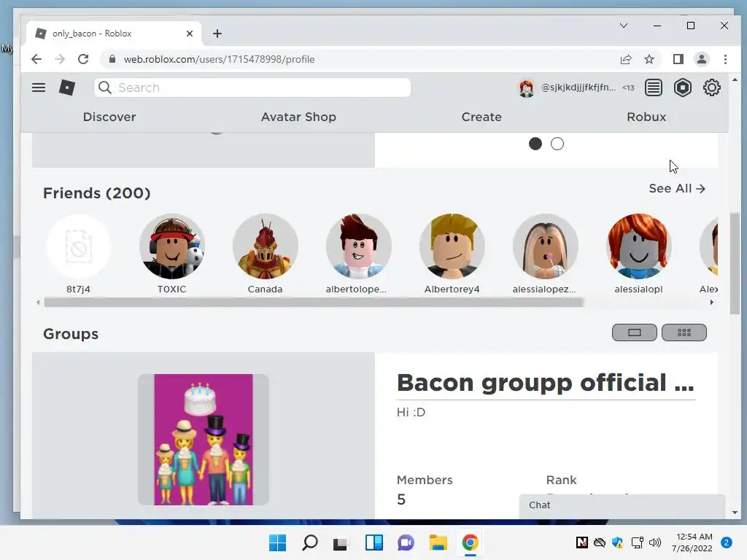Click the cloud sync tray icon

click(x=600, y=542)
